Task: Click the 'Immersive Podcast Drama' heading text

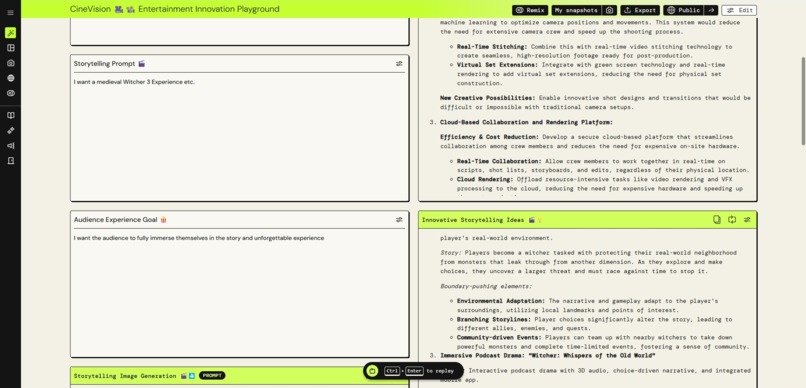Action: pos(547,356)
